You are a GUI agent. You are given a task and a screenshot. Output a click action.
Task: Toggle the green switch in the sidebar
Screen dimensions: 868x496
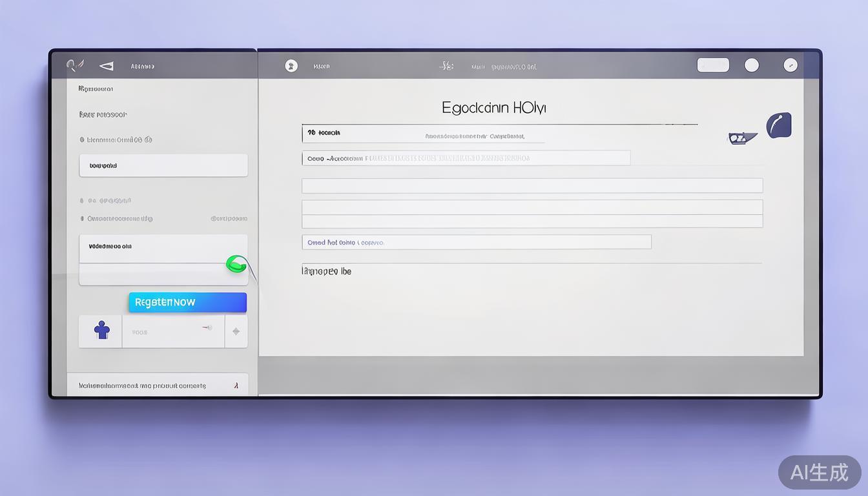(236, 263)
